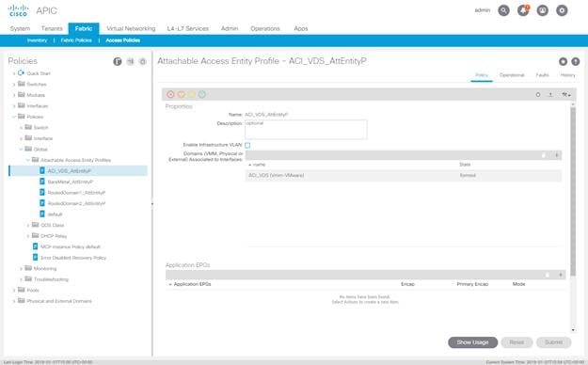
Task: Click the help icon beside profile title
Action: pos(575,61)
